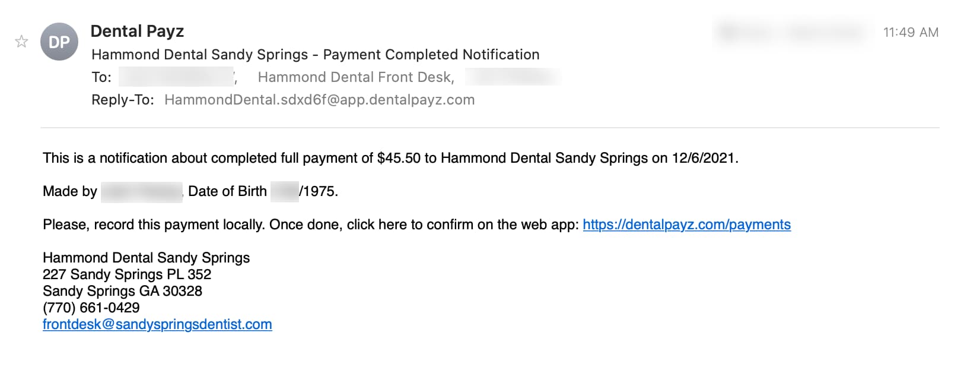Click the blurred mailbox label near timestamp

(794, 32)
